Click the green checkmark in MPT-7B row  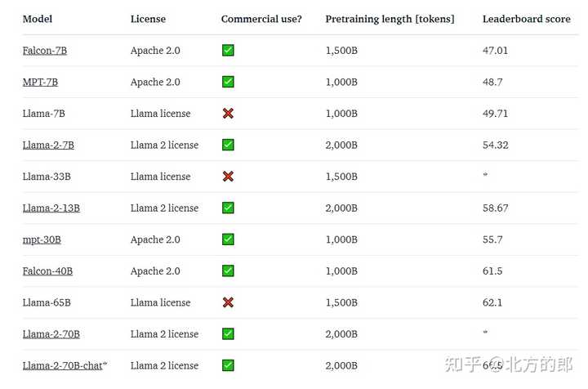pos(228,82)
